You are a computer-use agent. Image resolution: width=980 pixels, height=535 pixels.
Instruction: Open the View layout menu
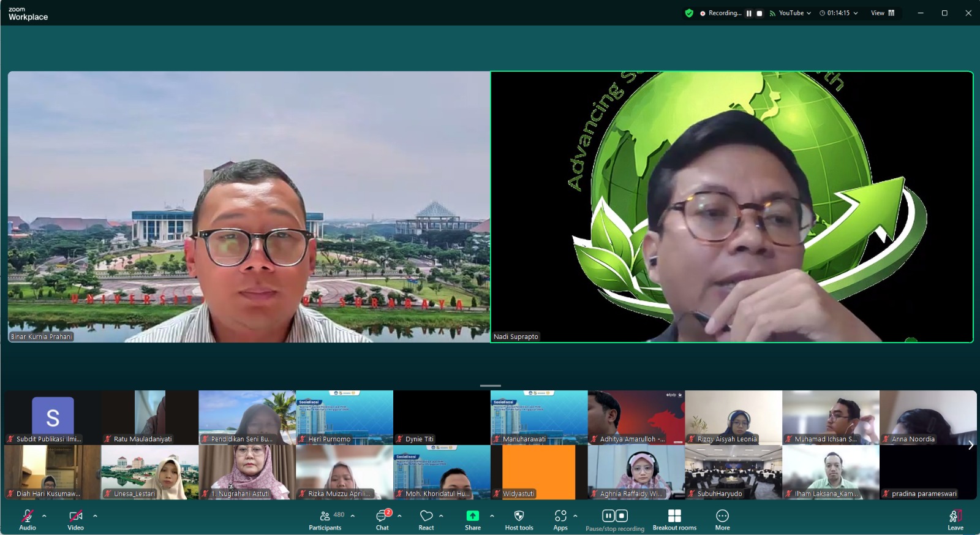[x=883, y=13]
